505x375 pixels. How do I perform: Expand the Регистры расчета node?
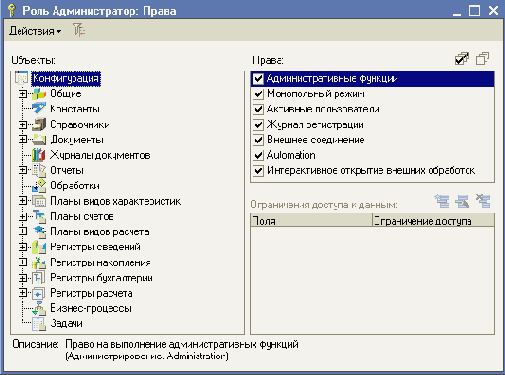(23, 293)
